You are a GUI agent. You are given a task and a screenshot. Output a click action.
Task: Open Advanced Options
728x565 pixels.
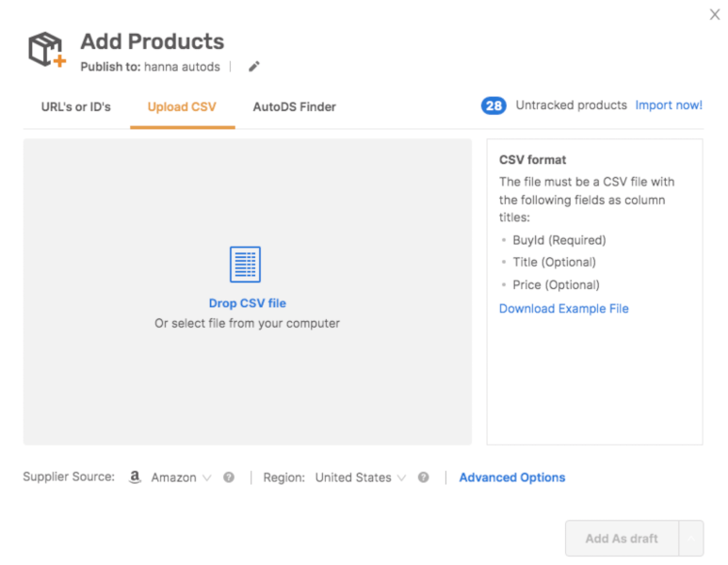tap(512, 477)
